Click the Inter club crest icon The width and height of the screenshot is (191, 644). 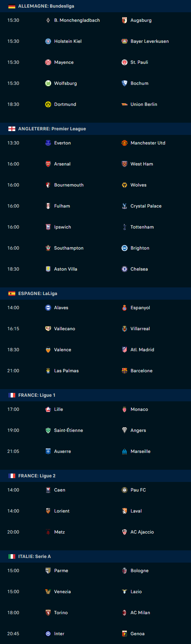[x=48, y=634]
